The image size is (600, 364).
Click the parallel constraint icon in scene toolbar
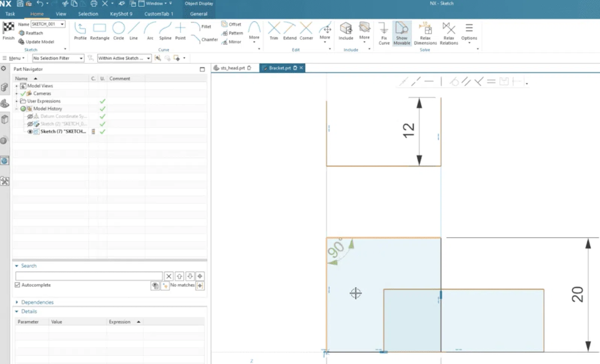pyautogui.click(x=466, y=82)
